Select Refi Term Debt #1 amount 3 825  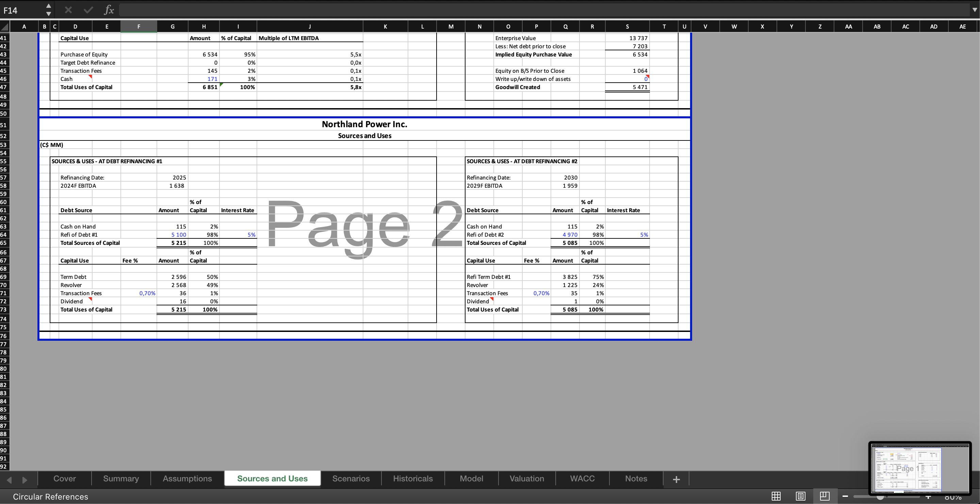coord(570,277)
